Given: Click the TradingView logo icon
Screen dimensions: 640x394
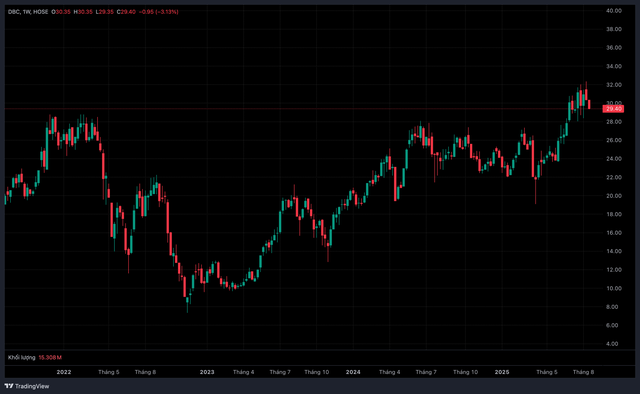Looking at the screenshot, I should pyautogui.click(x=9, y=386).
